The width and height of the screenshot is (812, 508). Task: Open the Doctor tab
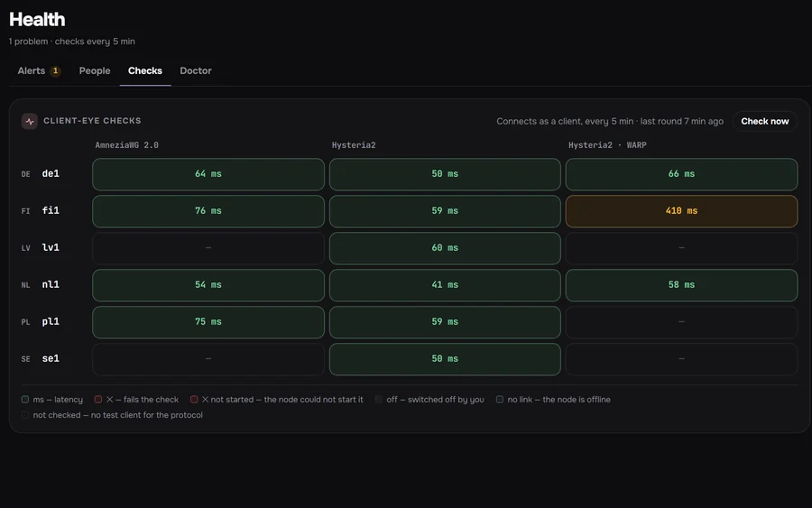coord(196,71)
